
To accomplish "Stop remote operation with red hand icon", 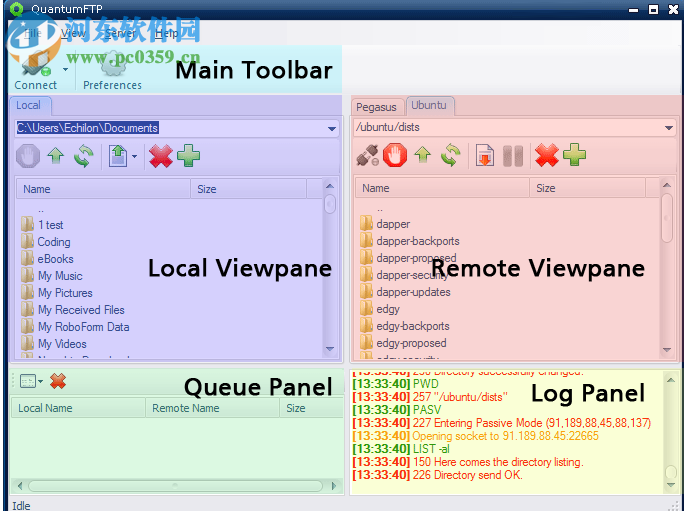I will [395, 155].
